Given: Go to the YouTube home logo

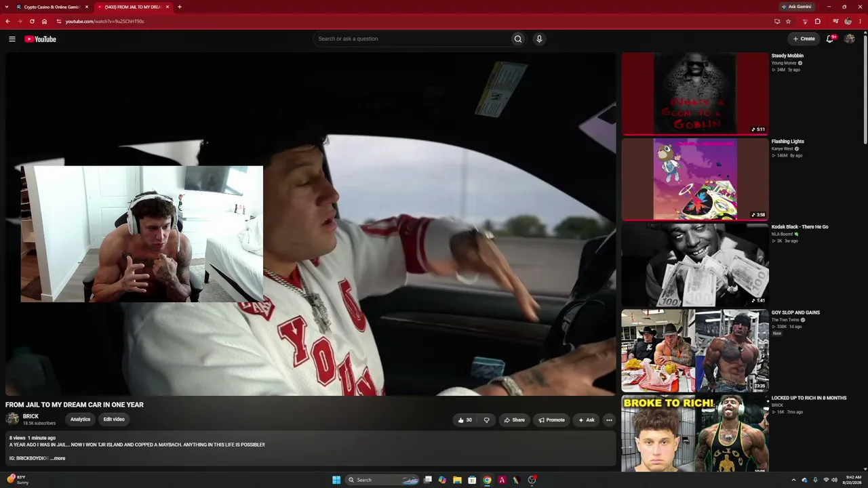Looking at the screenshot, I should tap(40, 39).
